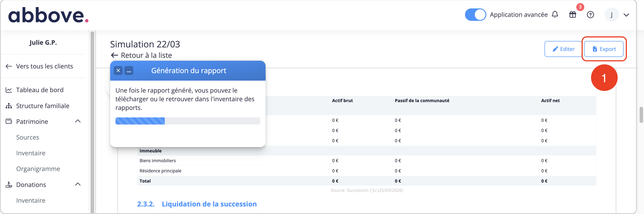Screen dimensions: 644x214
Task: Close the report generation popup
Action: 118,71
